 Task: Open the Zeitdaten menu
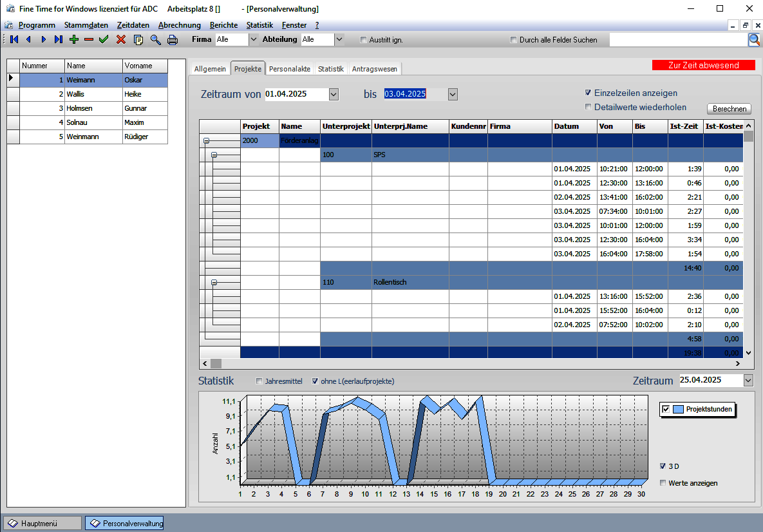(133, 25)
